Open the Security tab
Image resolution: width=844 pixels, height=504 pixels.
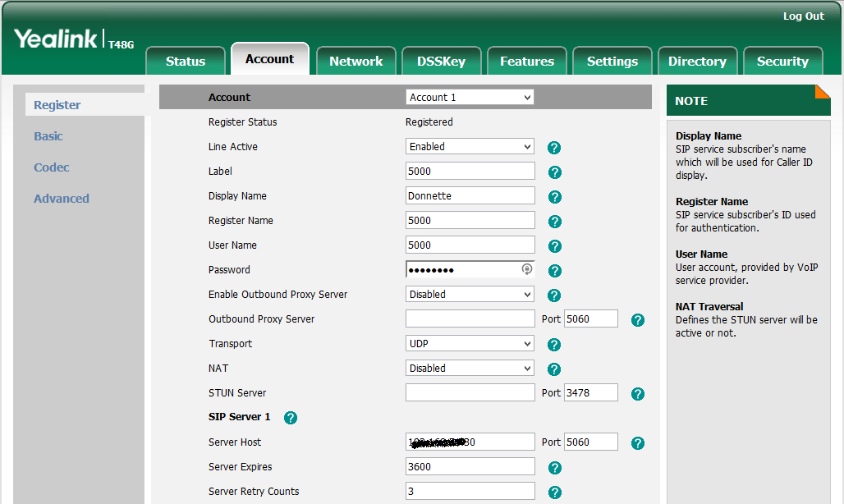(x=783, y=61)
